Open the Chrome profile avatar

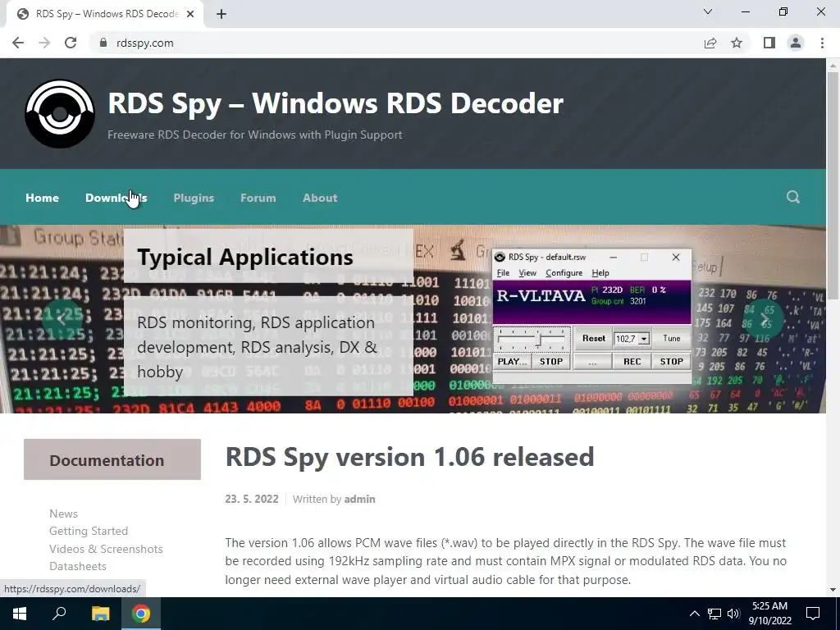tap(796, 43)
